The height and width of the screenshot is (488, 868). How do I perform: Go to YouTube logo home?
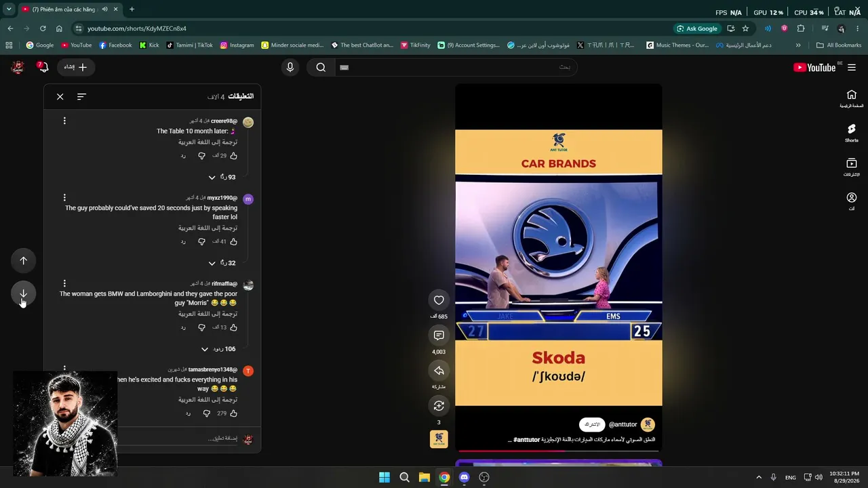click(x=814, y=67)
